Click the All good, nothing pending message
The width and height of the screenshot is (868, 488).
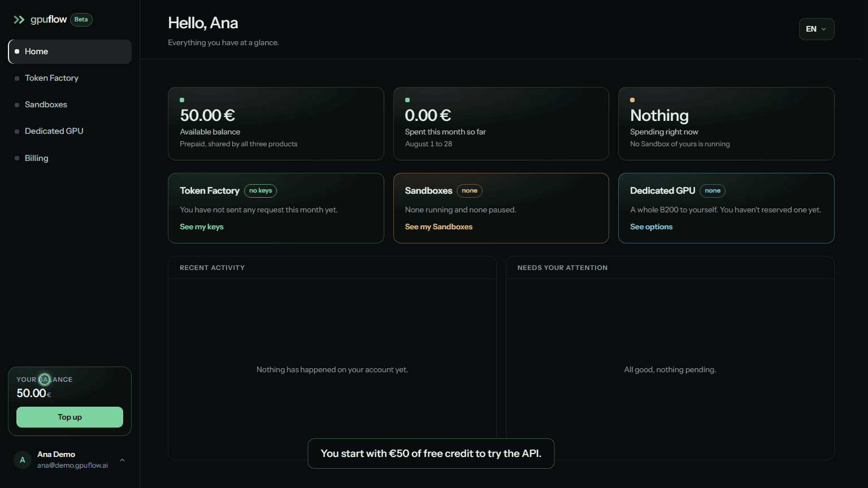(670, 370)
